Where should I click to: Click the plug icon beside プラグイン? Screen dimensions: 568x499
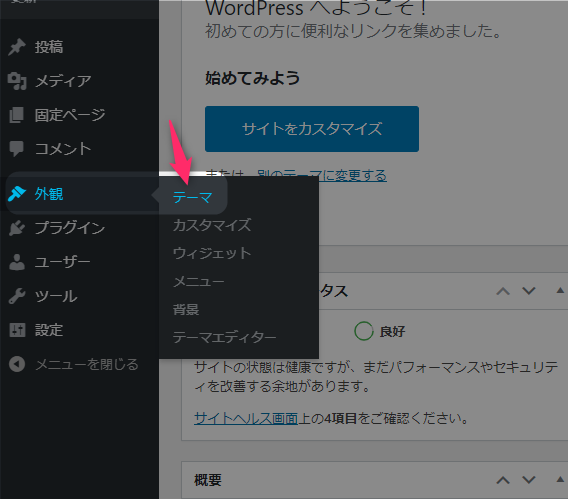click(x=17, y=228)
